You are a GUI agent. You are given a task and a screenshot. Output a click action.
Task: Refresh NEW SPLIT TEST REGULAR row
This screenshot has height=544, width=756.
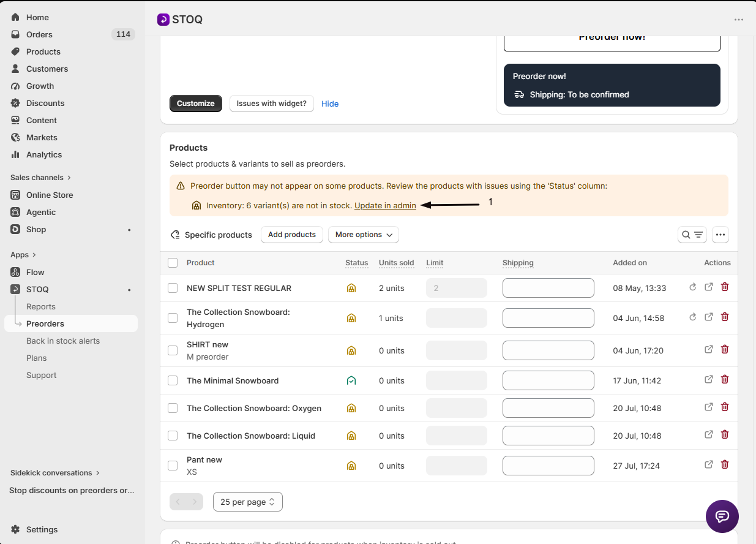[x=693, y=287]
